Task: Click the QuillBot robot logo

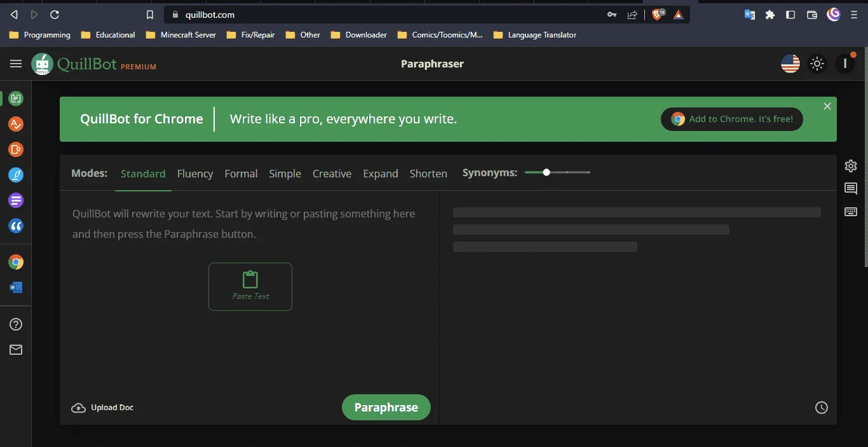Action: click(x=42, y=64)
